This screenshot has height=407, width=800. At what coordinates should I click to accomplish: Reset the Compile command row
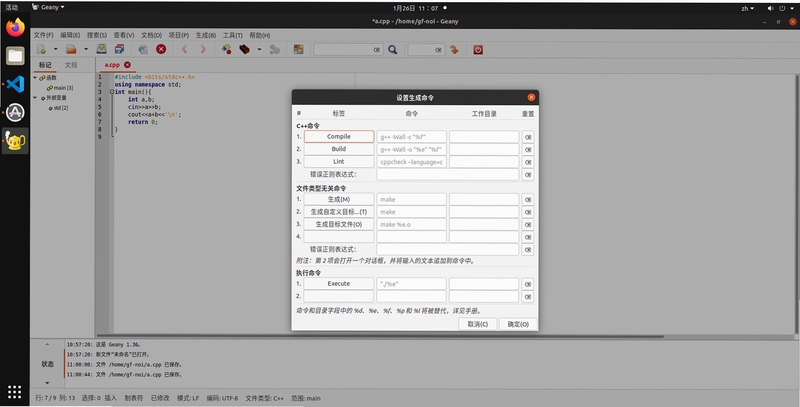528,137
